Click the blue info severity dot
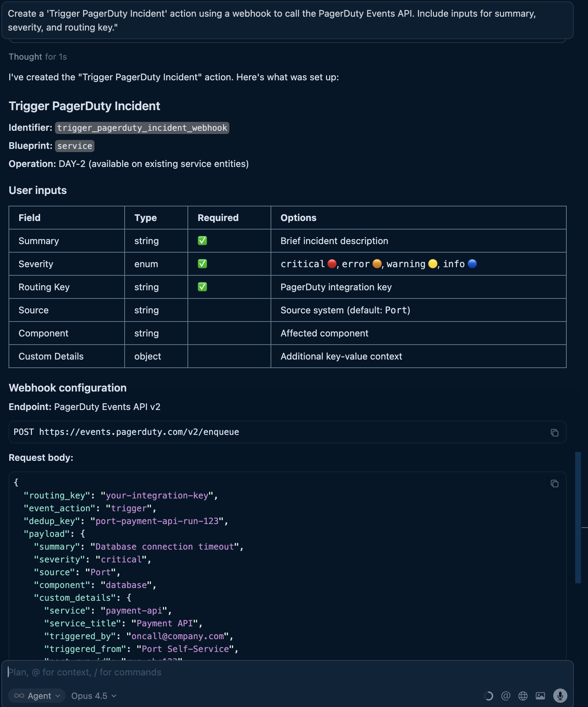The width and height of the screenshot is (588, 707). tap(472, 264)
